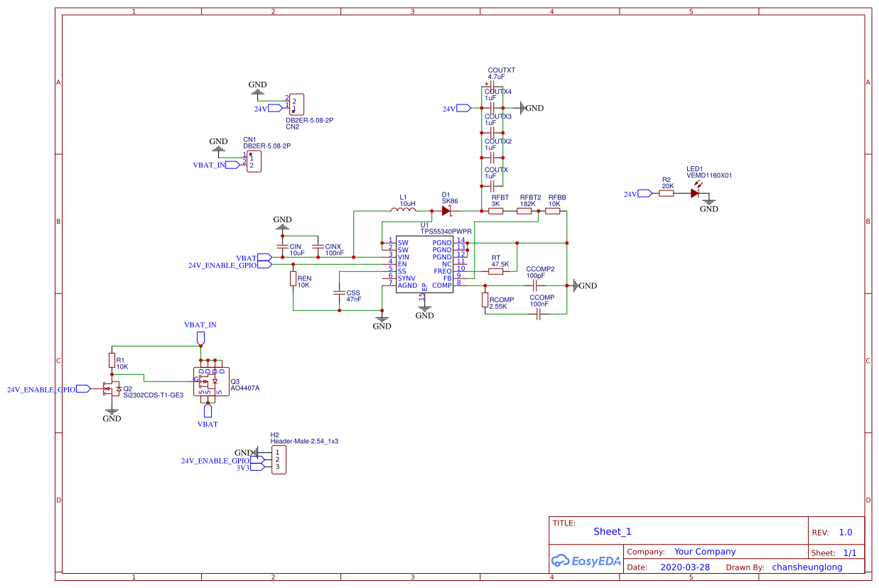Click the EasyEDA logo in title block
The height and width of the screenshot is (588, 879).
586,561
